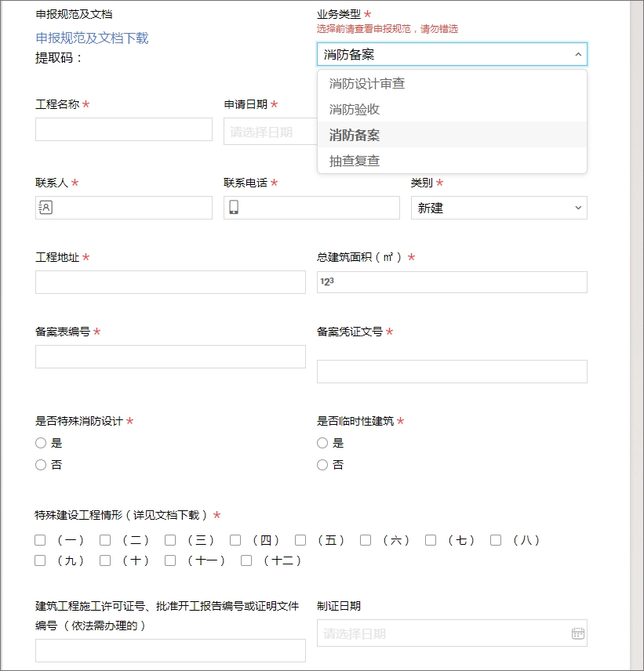Image resolution: width=644 pixels, height=671 pixels.
Task: Check the （一） special project checkbox
Action: (40, 540)
